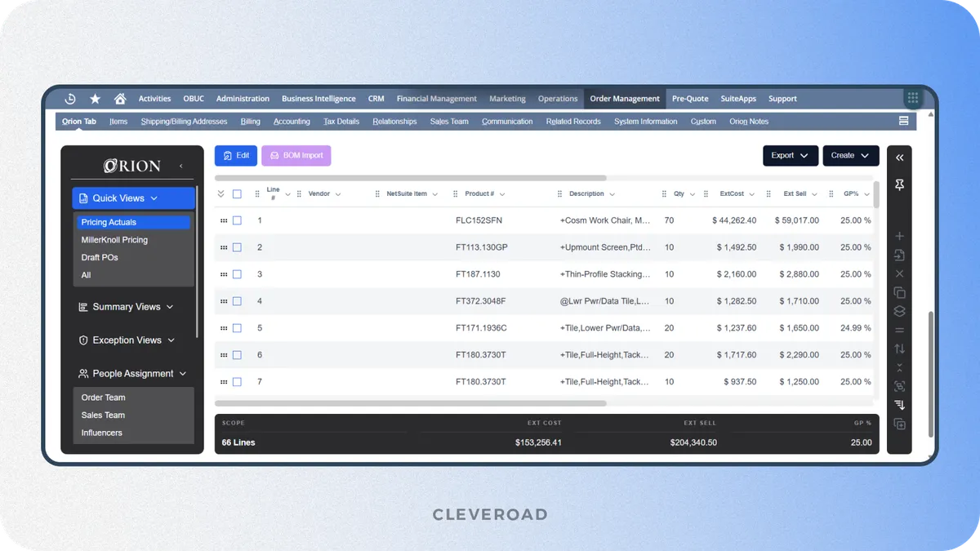Open the favorites star icon

[x=95, y=98]
